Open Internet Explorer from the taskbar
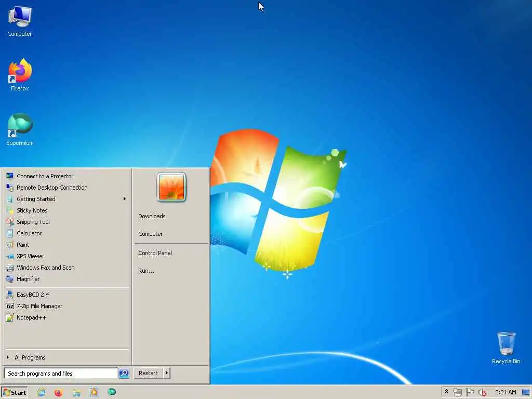The image size is (532, 399). click(41, 393)
